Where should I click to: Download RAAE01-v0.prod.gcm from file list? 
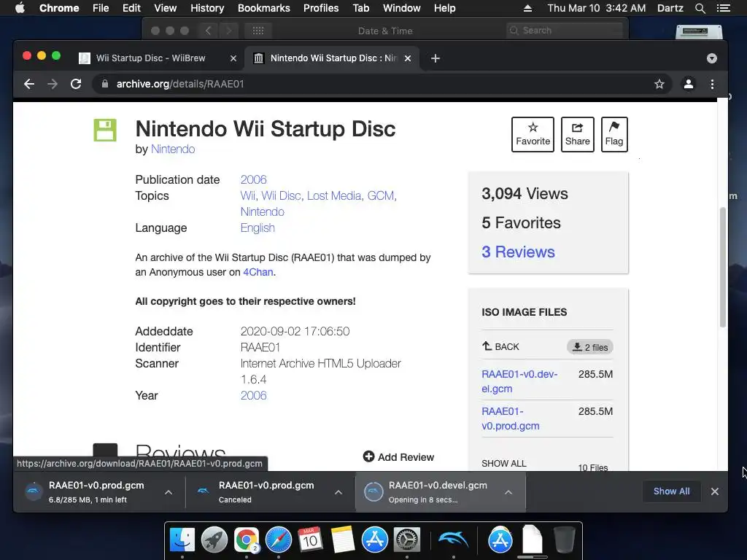[510, 418]
